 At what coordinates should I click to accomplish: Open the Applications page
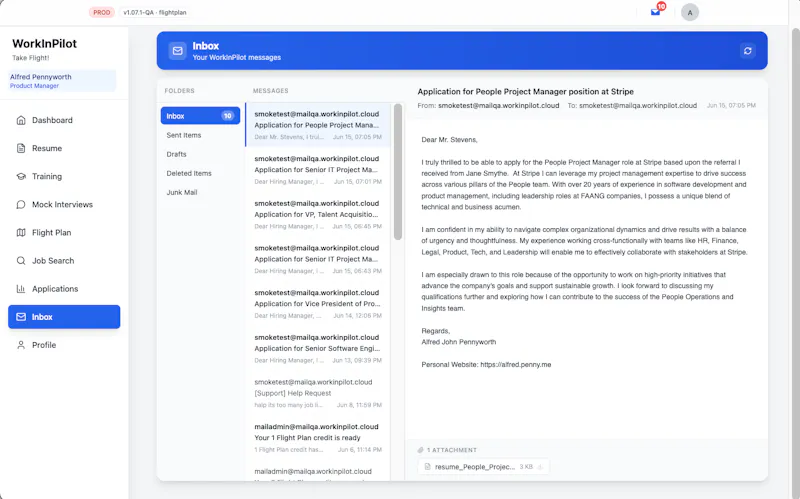[x=64, y=288]
